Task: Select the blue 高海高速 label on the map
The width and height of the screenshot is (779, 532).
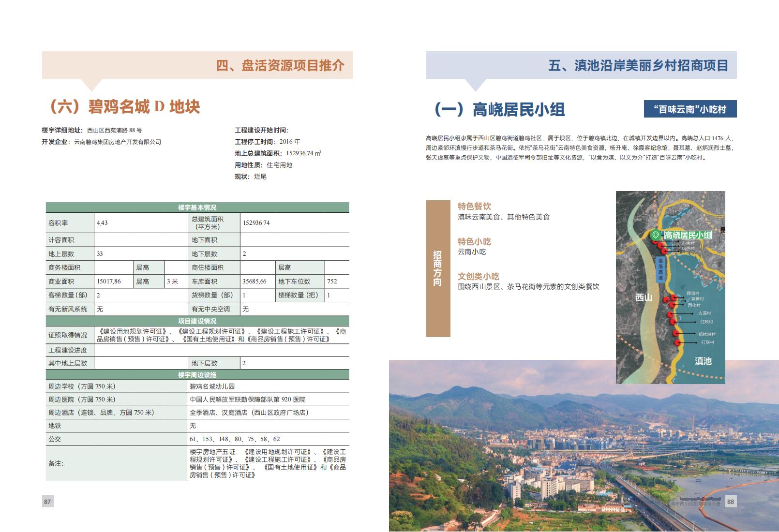Action: coord(660,269)
